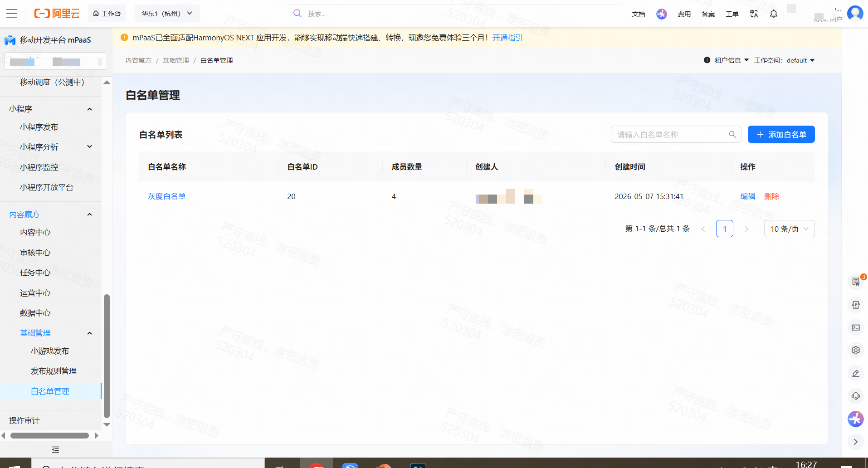Open the user avatar menu
The image size is (868, 468).
point(855,13)
